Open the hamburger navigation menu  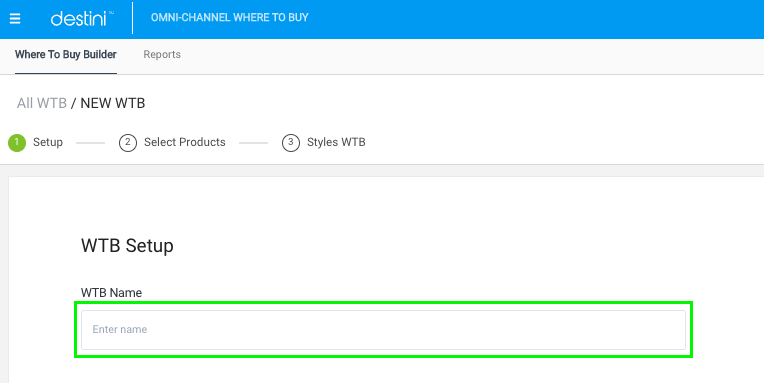tap(15, 19)
